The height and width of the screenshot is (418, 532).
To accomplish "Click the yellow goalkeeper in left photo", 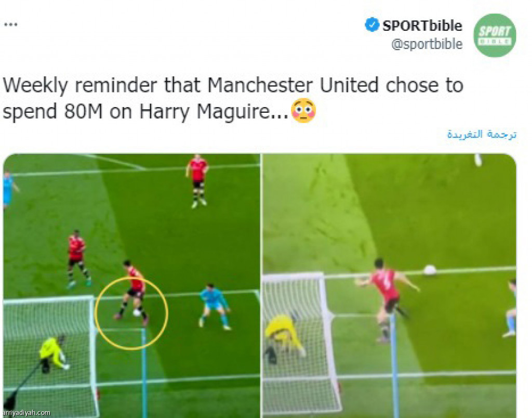I will tap(54, 353).
